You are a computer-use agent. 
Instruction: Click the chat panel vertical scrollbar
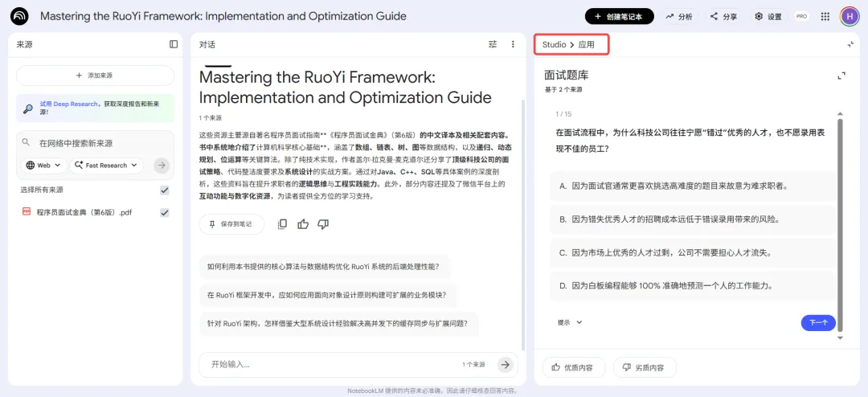pos(523,224)
